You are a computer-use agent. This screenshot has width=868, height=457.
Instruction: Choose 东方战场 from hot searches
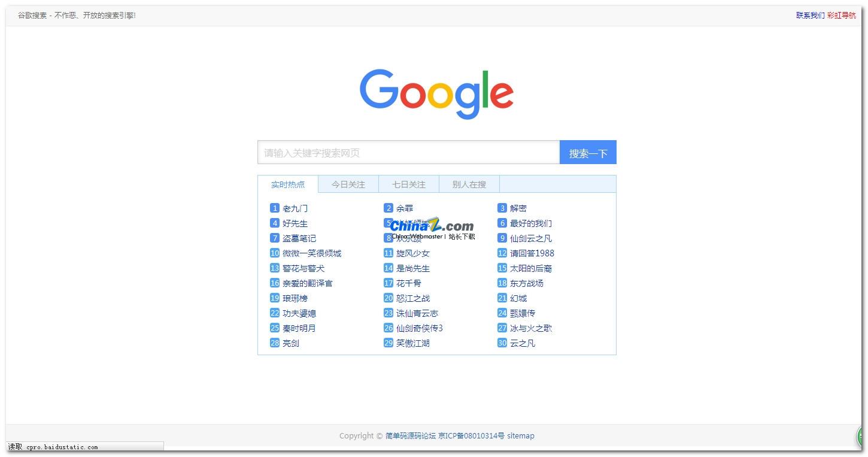527,283
